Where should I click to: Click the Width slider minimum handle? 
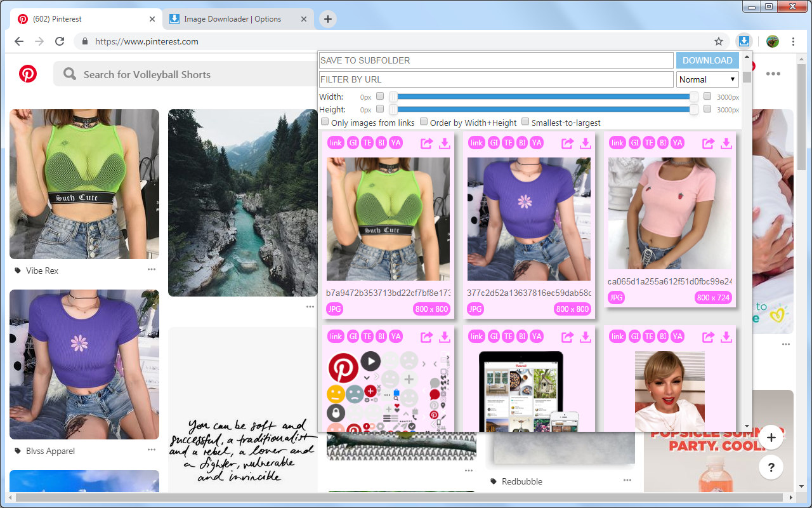393,97
